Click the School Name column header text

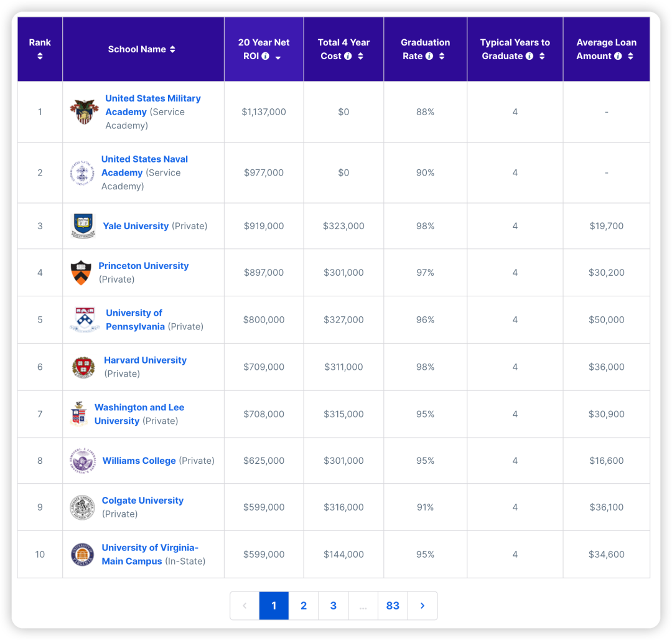point(137,49)
